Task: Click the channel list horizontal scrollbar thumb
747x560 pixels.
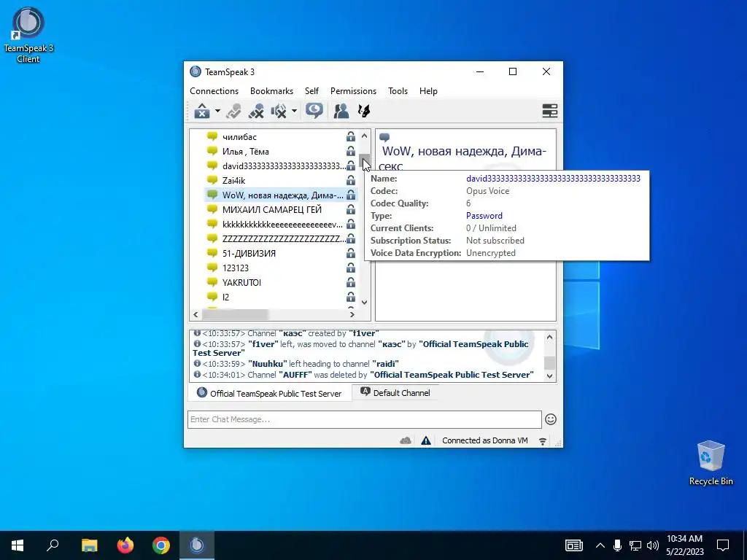Action: (x=235, y=314)
